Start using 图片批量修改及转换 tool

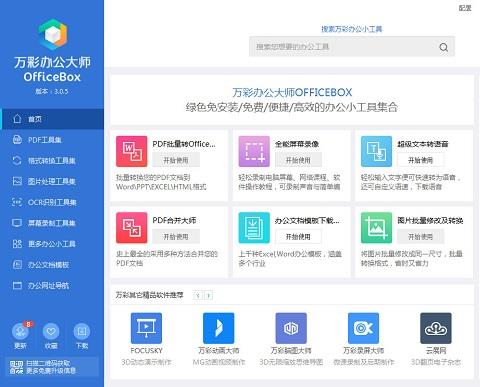(x=421, y=237)
